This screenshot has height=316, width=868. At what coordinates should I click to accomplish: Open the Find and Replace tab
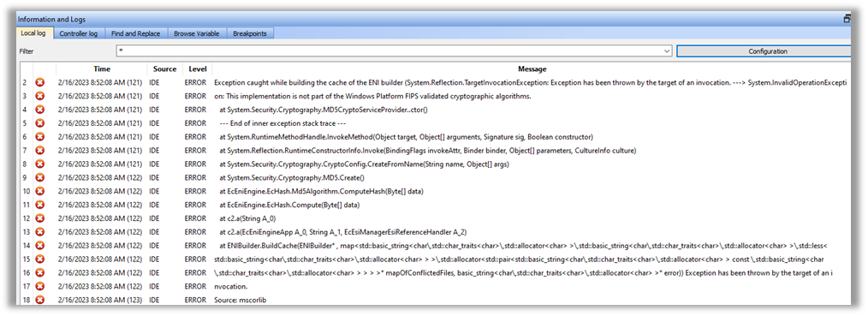[135, 33]
